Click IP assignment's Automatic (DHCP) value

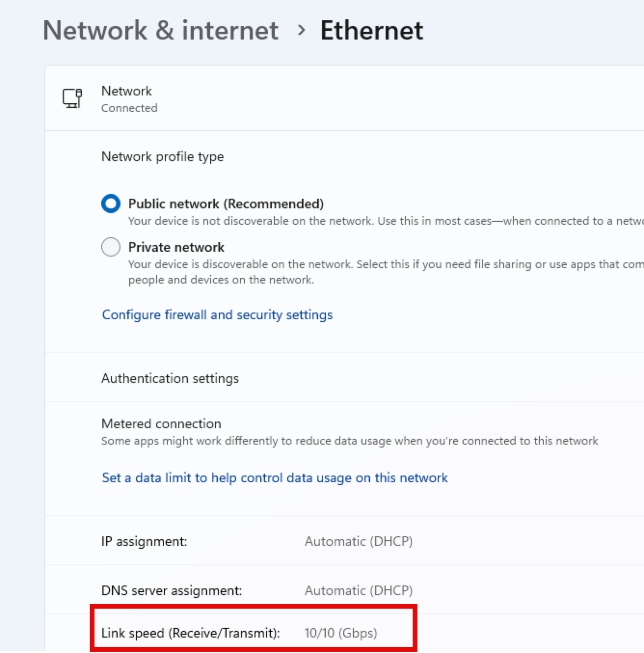click(359, 542)
